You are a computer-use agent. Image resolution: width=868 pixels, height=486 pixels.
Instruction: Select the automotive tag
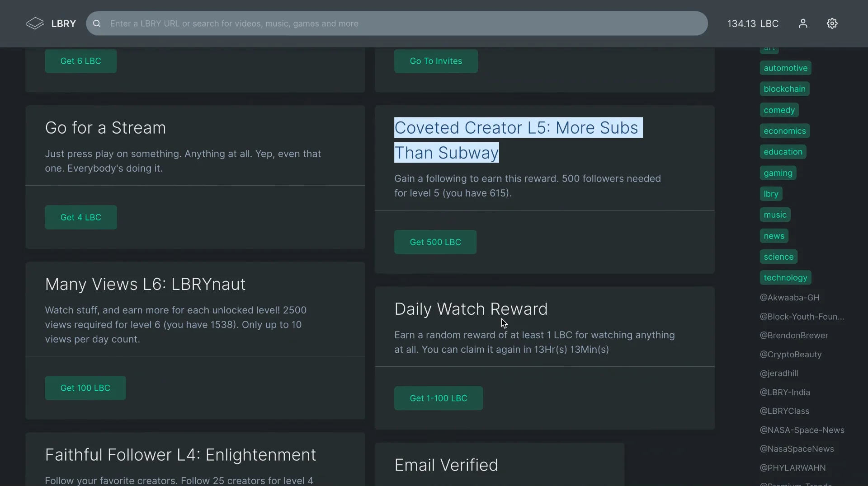[786, 68]
